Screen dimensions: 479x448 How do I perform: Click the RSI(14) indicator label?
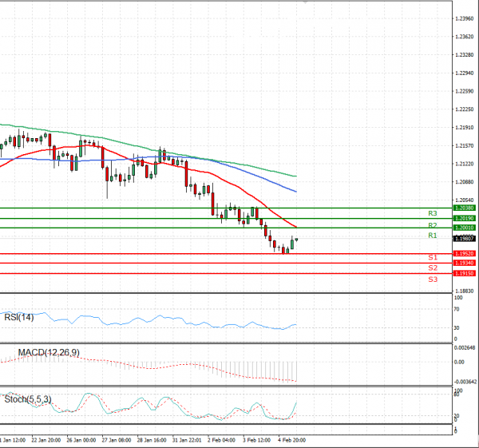coord(19,318)
